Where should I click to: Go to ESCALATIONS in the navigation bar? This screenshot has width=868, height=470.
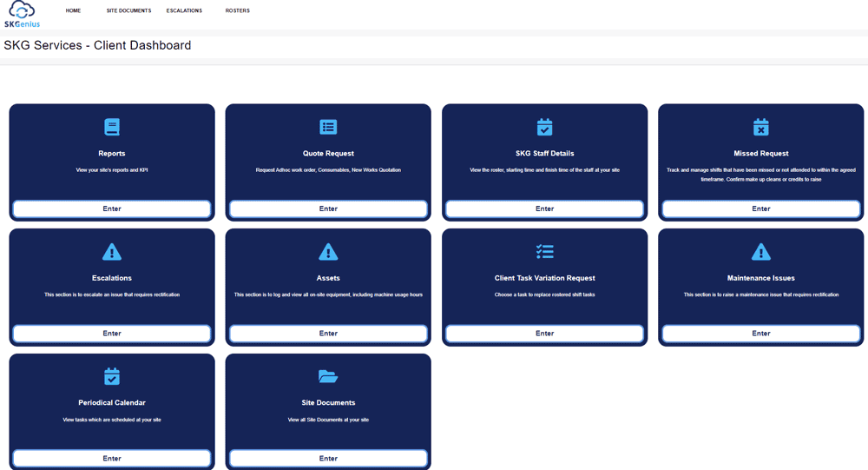(184, 10)
